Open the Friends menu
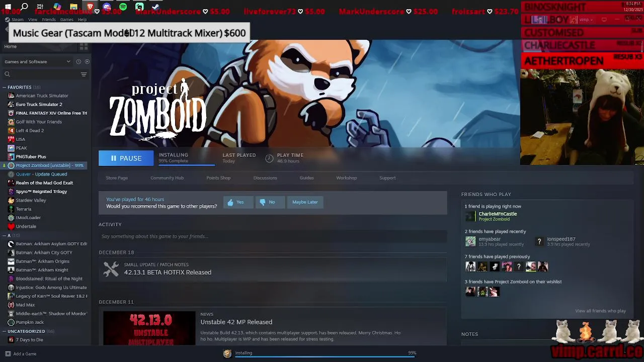This screenshot has width=644, height=362. pos(49,20)
